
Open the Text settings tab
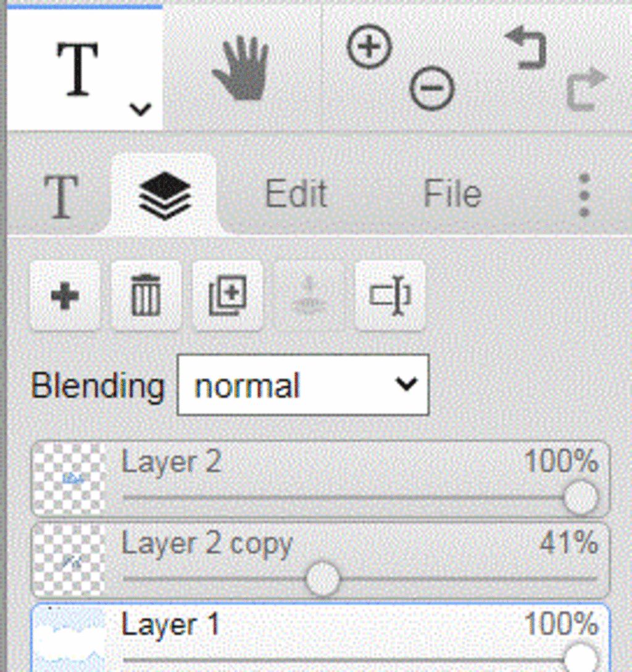click(61, 196)
